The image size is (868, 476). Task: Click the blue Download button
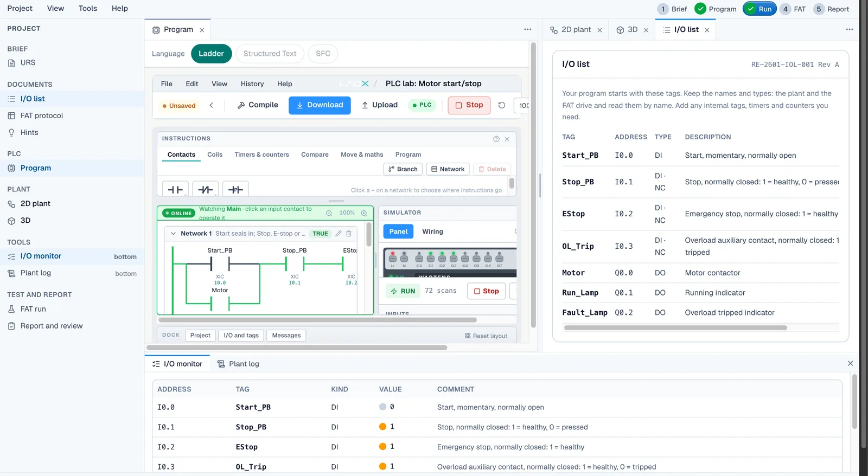(x=320, y=105)
